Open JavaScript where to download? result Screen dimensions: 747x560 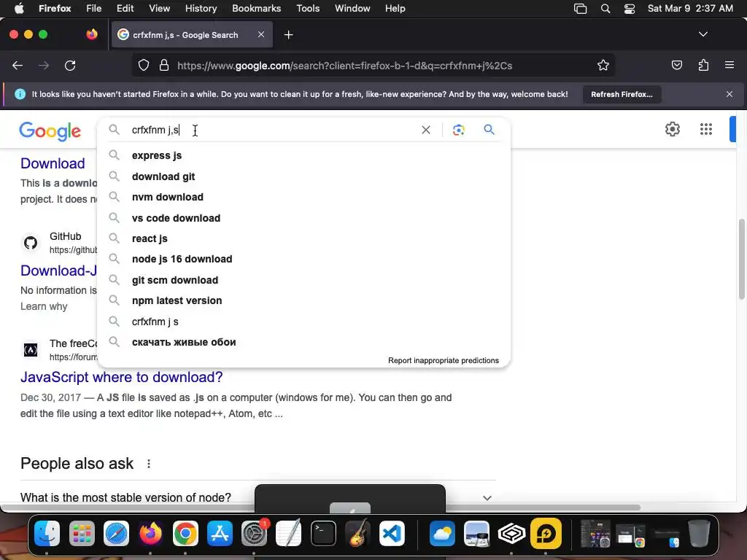[122, 377]
